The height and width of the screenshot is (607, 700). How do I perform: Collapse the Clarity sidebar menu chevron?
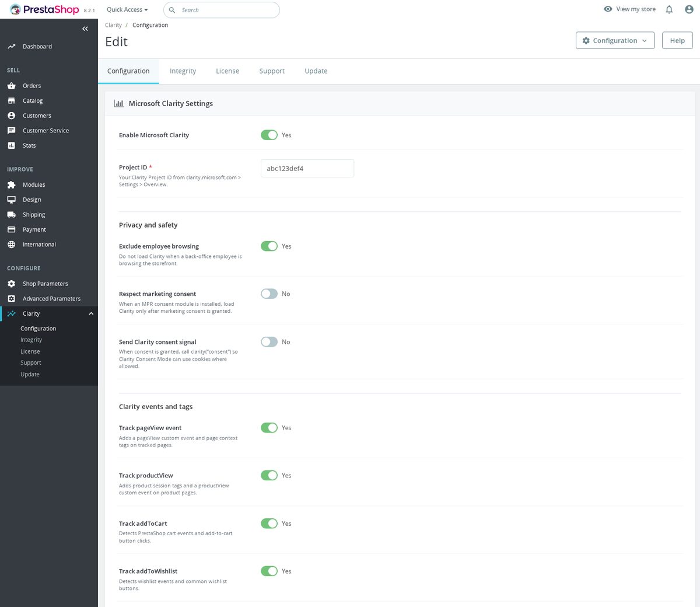91,313
